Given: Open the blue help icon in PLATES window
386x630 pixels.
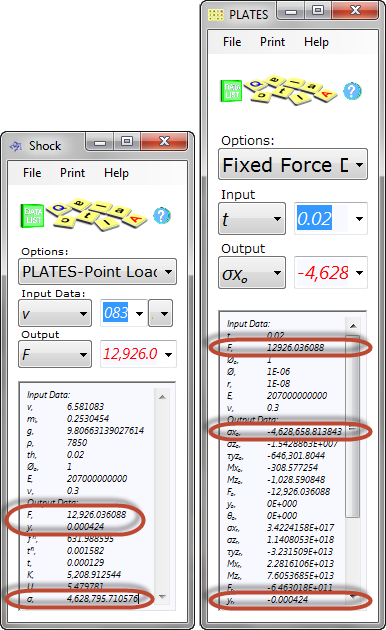Looking at the screenshot, I should click(352, 92).
